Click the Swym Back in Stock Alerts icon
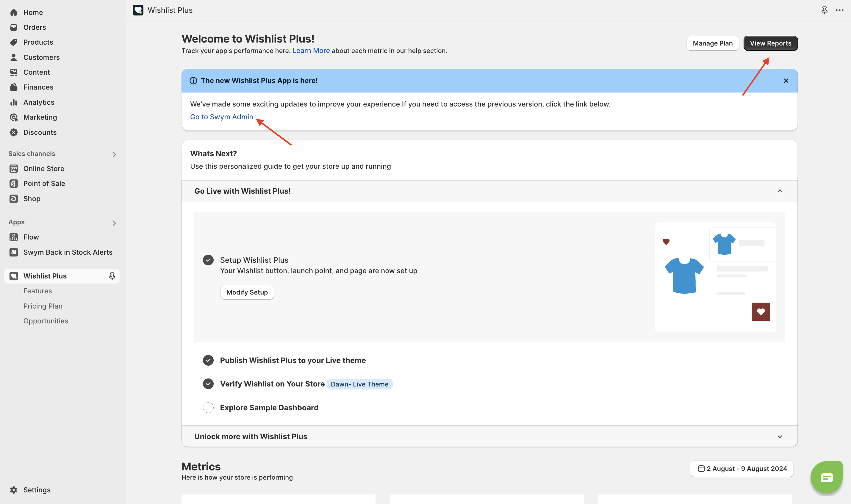This screenshot has width=851, height=504. click(14, 252)
